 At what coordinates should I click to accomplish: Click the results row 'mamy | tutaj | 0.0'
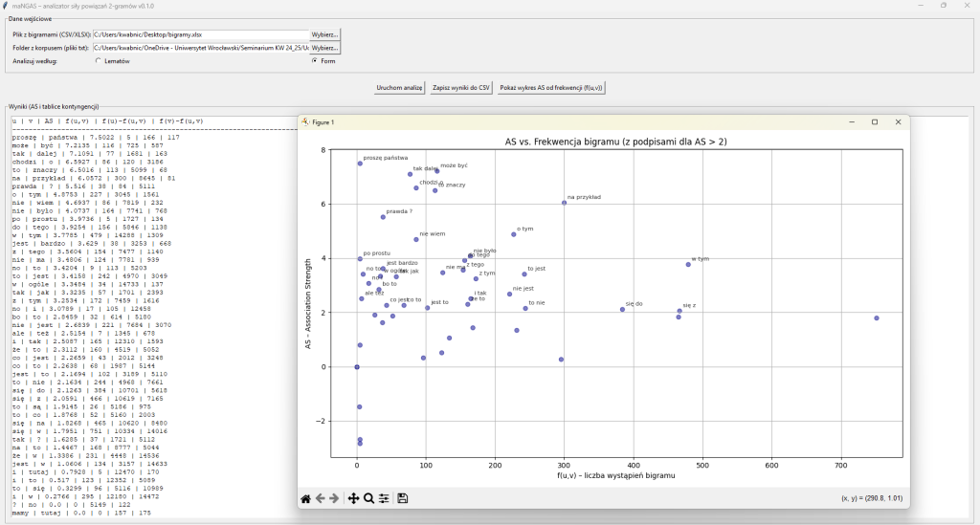click(x=82, y=513)
